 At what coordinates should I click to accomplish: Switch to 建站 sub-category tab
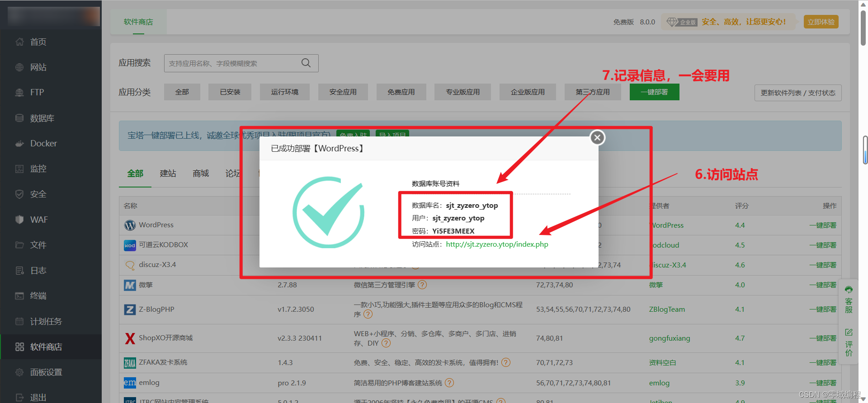click(x=168, y=173)
